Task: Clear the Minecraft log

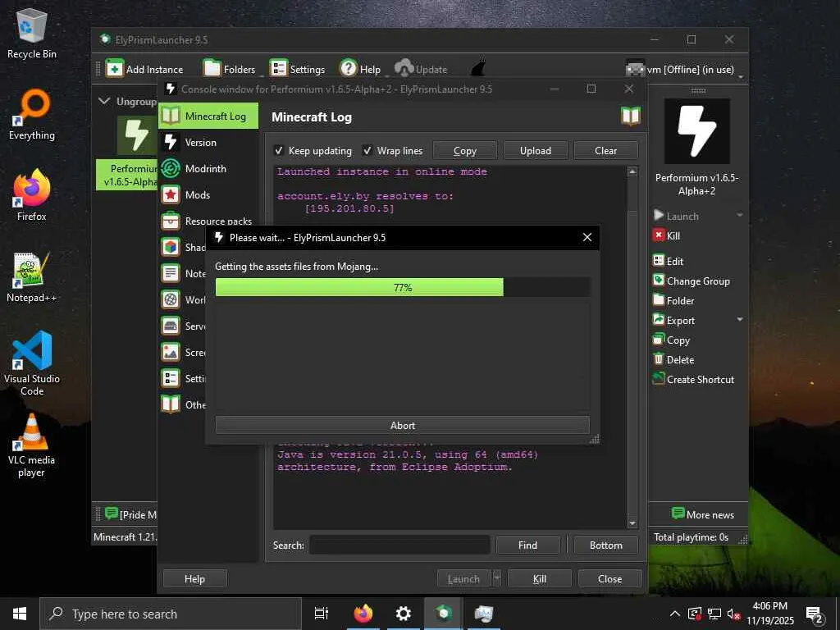Action: tap(605, 151)
